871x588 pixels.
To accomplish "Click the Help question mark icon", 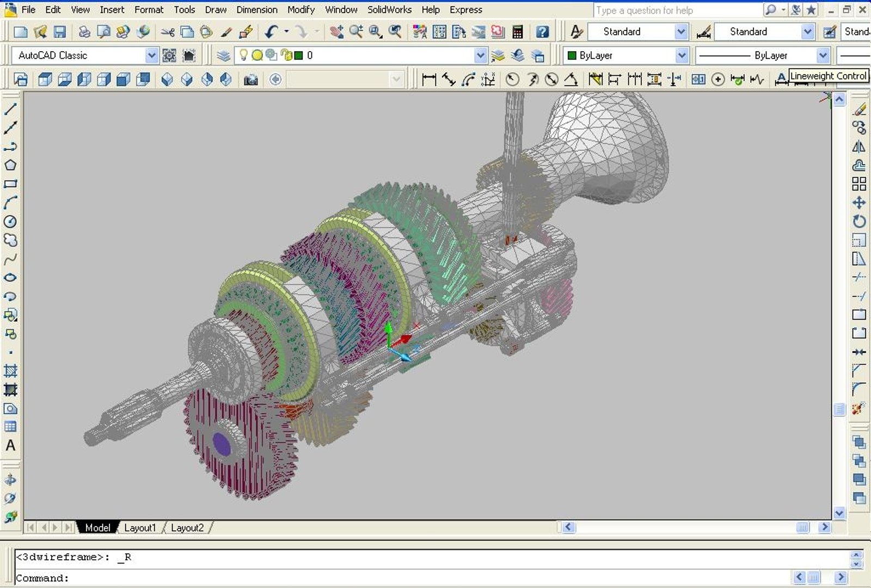I will tap(542, 32).
